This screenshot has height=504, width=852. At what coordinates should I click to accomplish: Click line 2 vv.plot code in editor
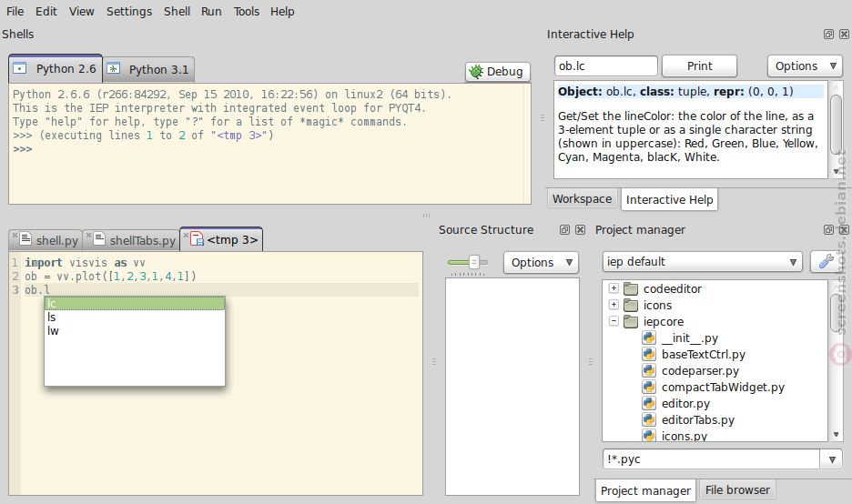(x=110, y=276)
